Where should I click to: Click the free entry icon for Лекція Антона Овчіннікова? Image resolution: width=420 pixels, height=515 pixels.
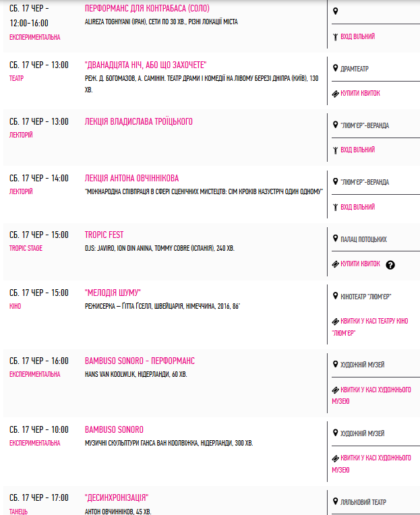335,207
